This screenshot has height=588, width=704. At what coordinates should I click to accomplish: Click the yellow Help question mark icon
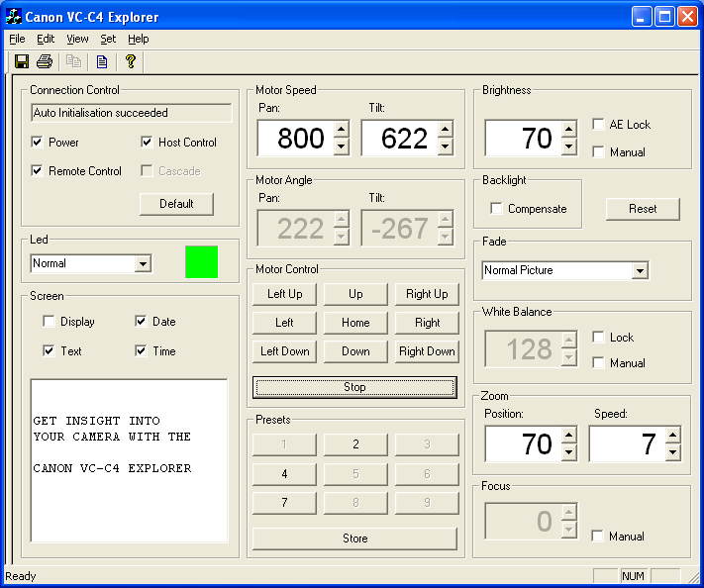click(x=131, y=61)
